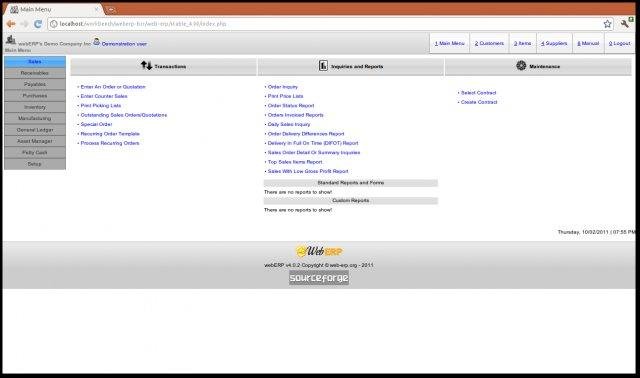The width and height of the screenshot is (640, 378).
Task: Open the Manual shortcut
Action: coord(588,43)
